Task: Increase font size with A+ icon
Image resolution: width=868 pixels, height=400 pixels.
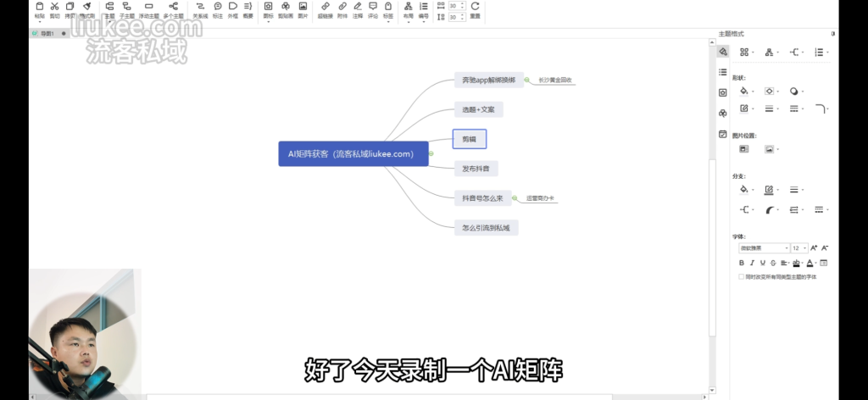Action: coord(814,247)
